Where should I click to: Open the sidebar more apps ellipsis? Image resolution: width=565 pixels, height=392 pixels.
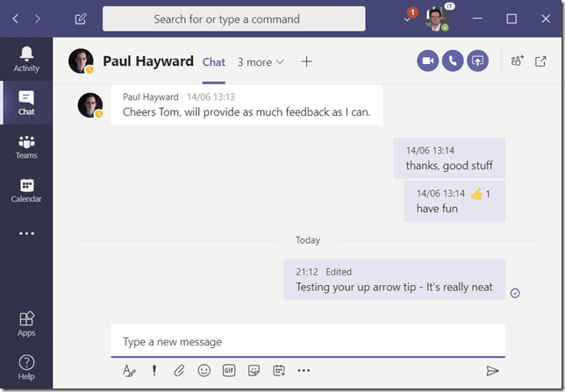[26, 233]
